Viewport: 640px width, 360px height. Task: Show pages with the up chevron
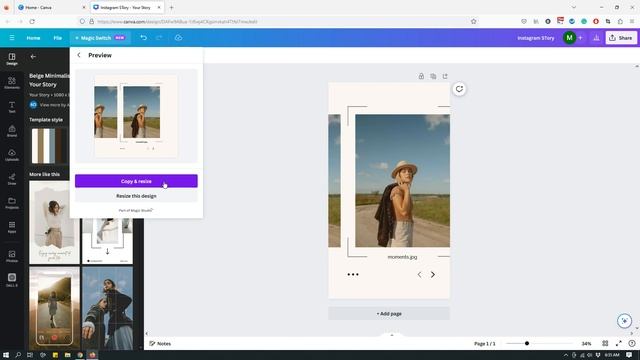[392, 335]
